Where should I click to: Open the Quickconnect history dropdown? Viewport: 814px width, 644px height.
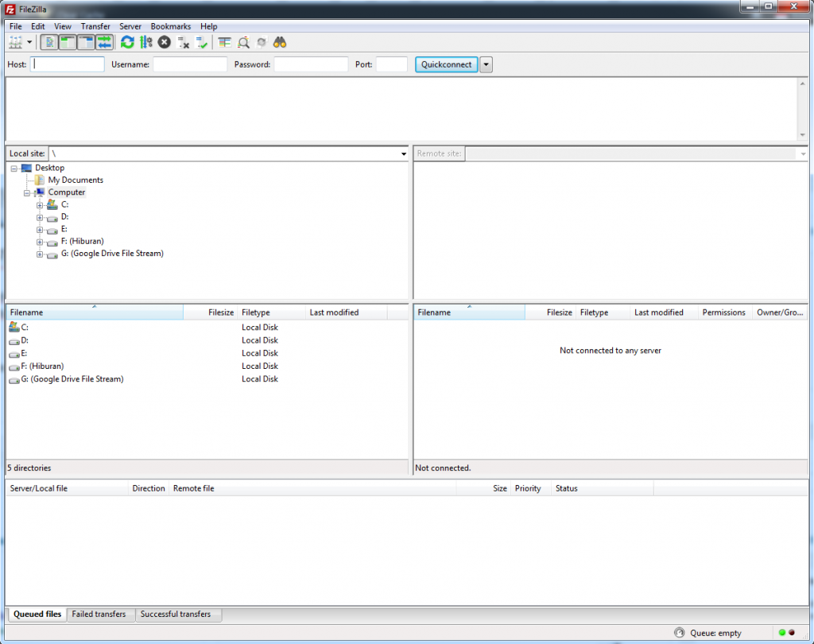486,64
